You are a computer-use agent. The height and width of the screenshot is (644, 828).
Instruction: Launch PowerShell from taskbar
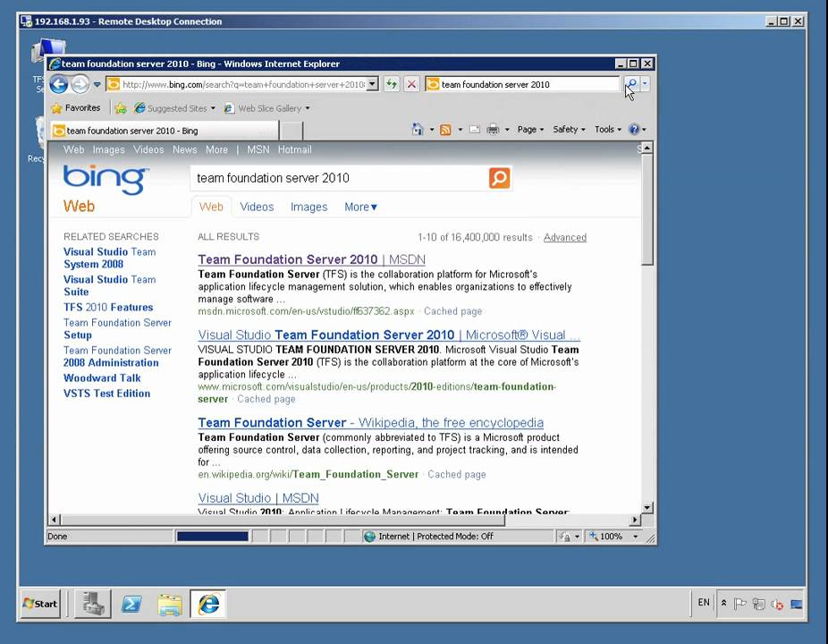pos(131,604)
